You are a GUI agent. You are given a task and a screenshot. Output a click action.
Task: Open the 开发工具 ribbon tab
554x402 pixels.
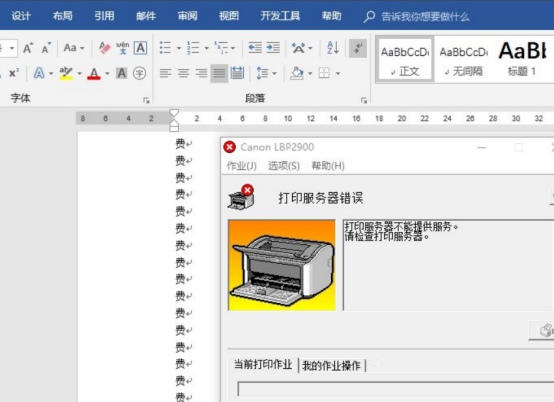(x=280, y=16)
